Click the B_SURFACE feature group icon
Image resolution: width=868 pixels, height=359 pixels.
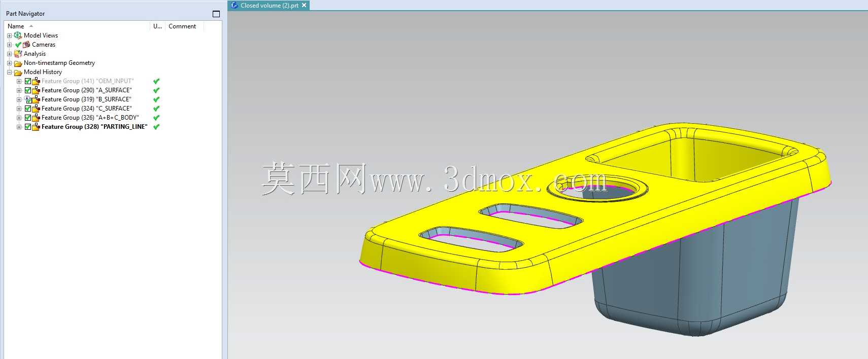click(x=36, y=99)
